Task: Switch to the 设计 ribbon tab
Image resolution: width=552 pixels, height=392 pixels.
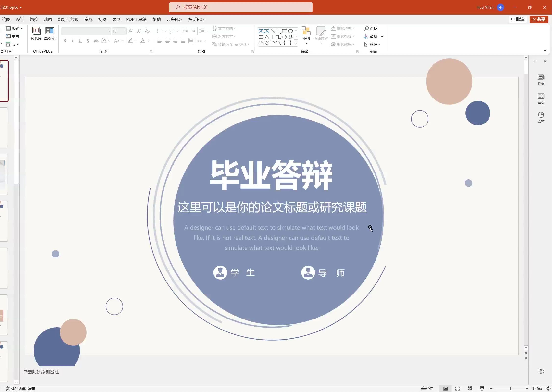Action: click(x=20, y=19)
